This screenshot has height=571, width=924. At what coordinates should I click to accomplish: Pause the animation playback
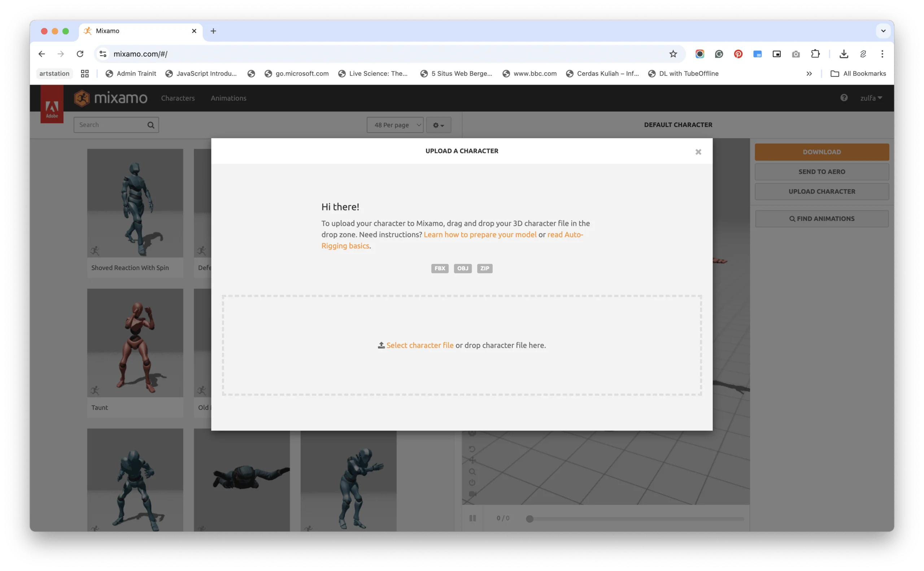coord(472,518)
